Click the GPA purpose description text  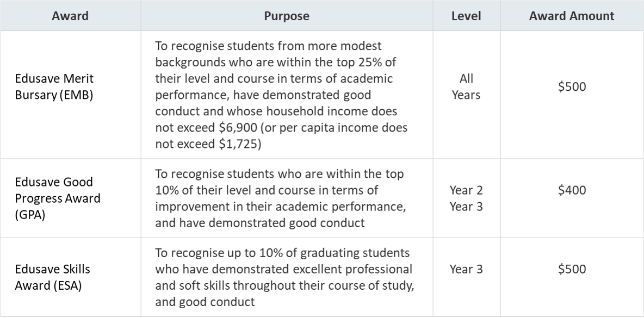coord(281,198)
